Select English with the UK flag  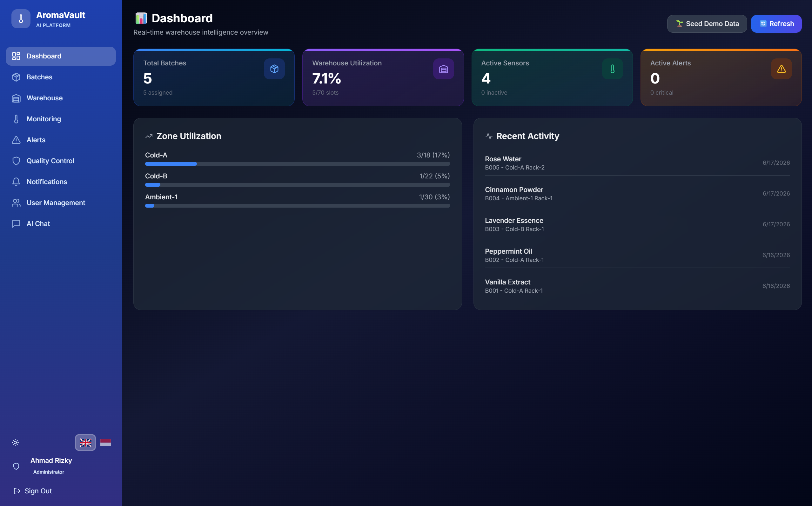pos(85,443)
